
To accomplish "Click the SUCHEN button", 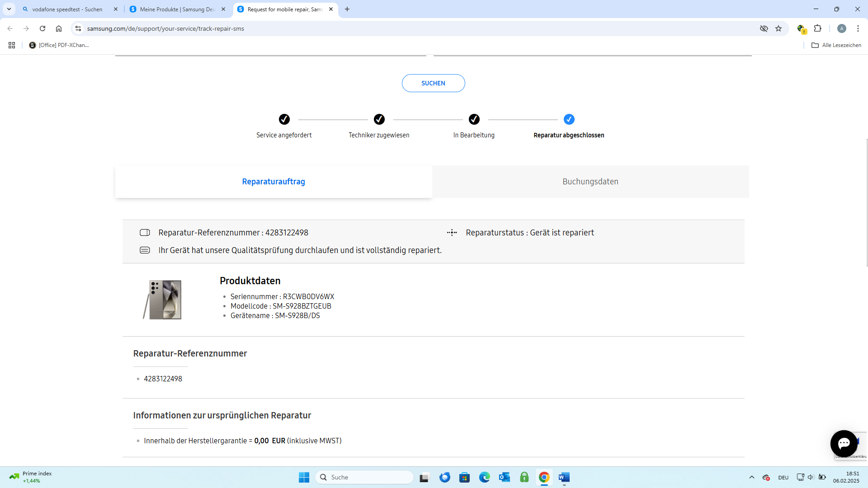I will coord(433,83).
